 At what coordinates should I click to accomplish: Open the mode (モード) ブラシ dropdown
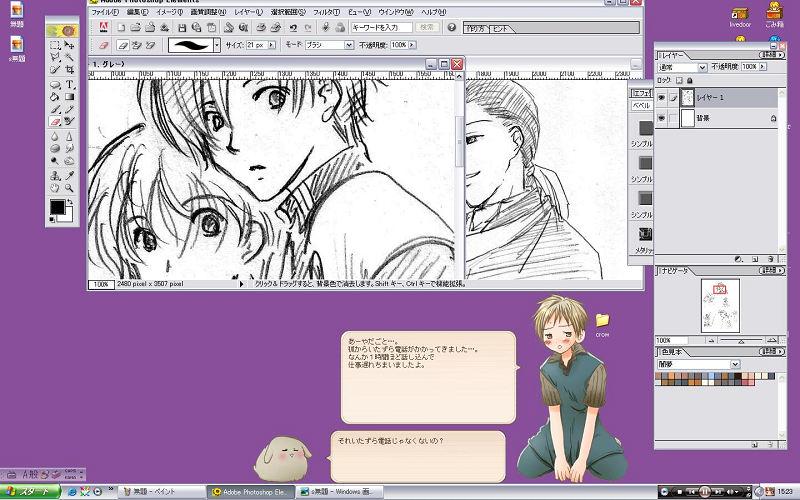tap(349, 45)
